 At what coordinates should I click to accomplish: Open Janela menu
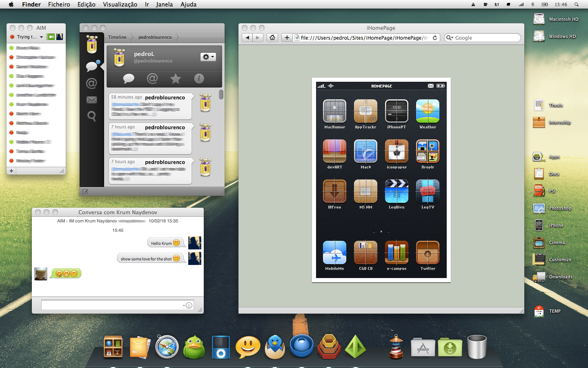pos(164,4)
